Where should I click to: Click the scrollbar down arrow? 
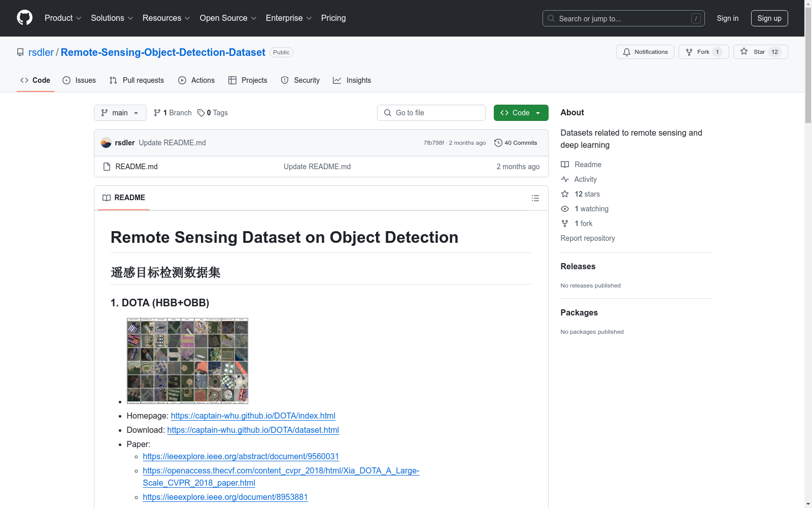(808, 504)
